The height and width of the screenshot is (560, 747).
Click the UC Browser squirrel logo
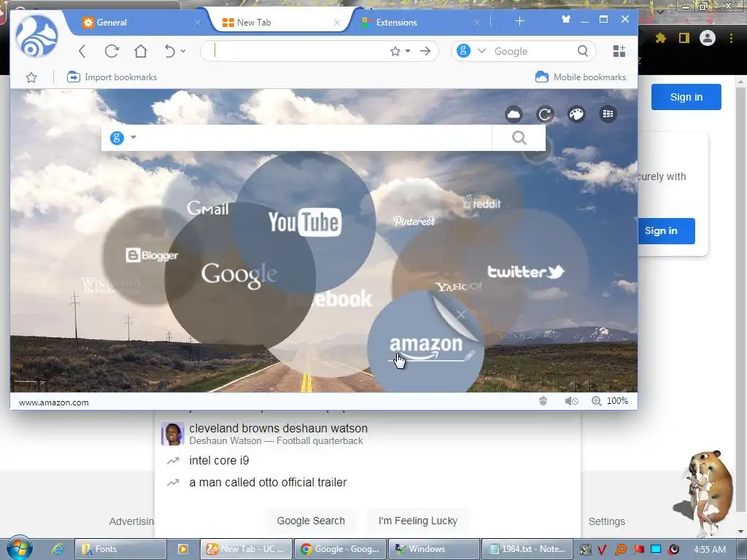[x=36, y=36]
